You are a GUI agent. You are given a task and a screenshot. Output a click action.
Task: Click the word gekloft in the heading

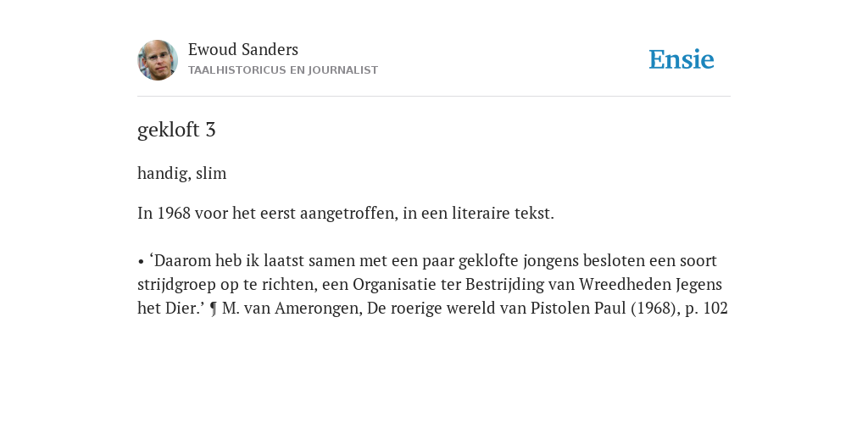pyautogui.click(x=169, y=130)
